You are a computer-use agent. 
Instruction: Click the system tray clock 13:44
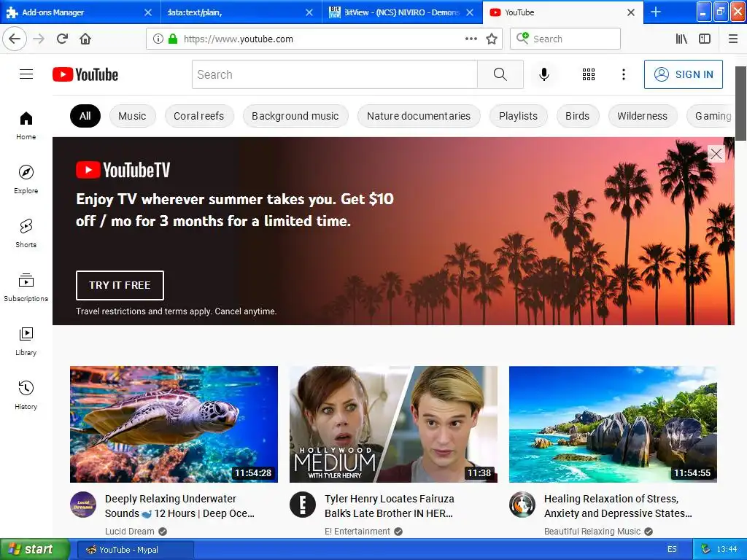(727, 550)
